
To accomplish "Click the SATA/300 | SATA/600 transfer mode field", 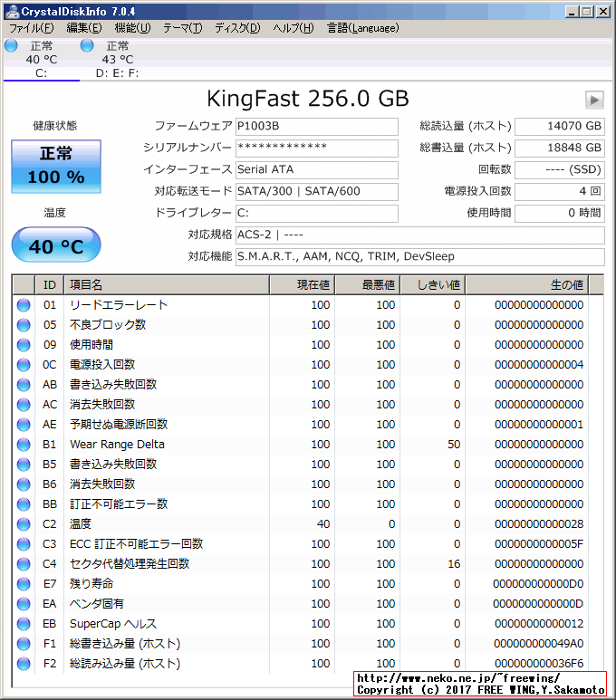I will tap(317, 191).
